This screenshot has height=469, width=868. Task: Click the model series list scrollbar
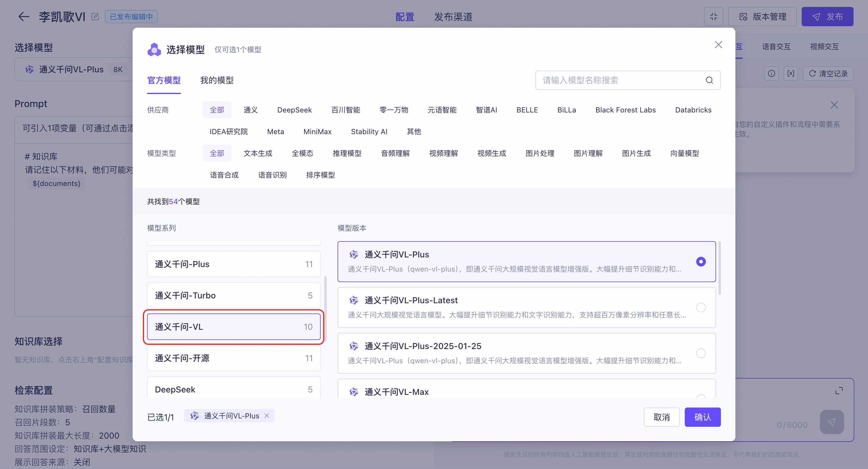(325, 308)
